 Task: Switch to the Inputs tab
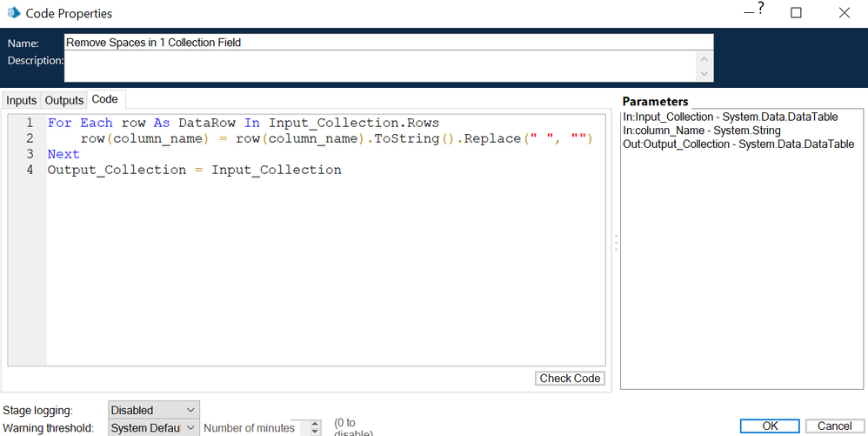click(22, 101)
